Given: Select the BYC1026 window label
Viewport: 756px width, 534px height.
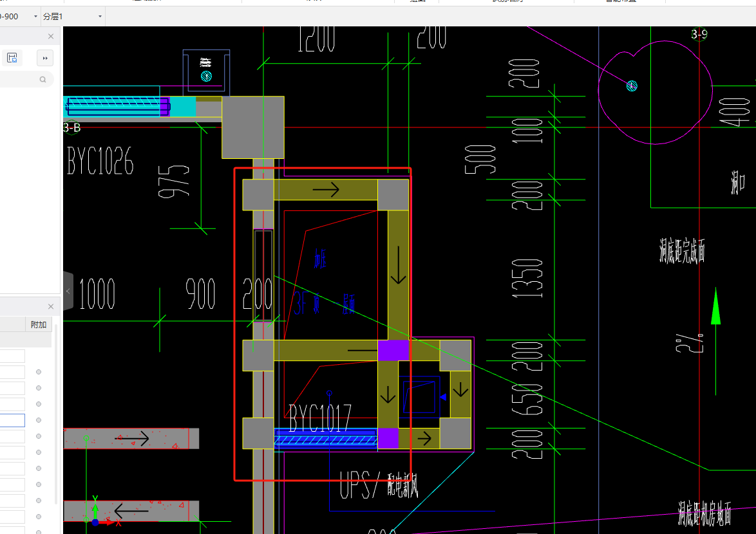Looking at the screenshot, I should pos(100,161).
